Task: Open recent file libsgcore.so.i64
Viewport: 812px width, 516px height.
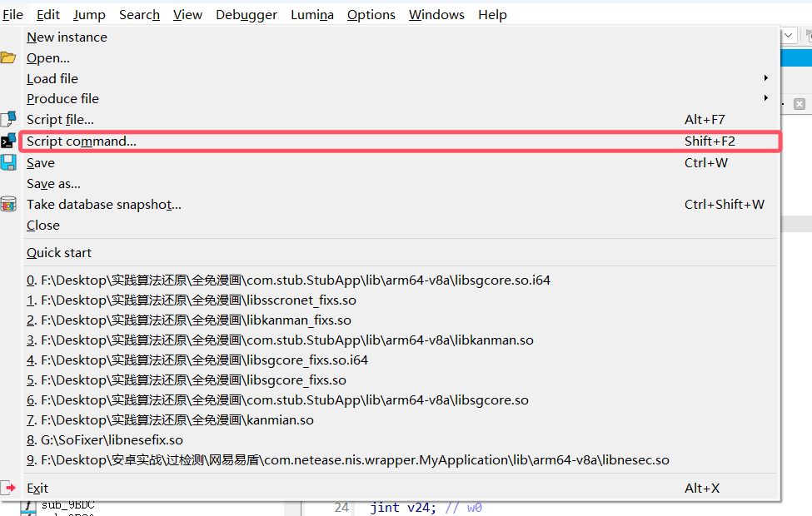Action: [x=287, y=280]
